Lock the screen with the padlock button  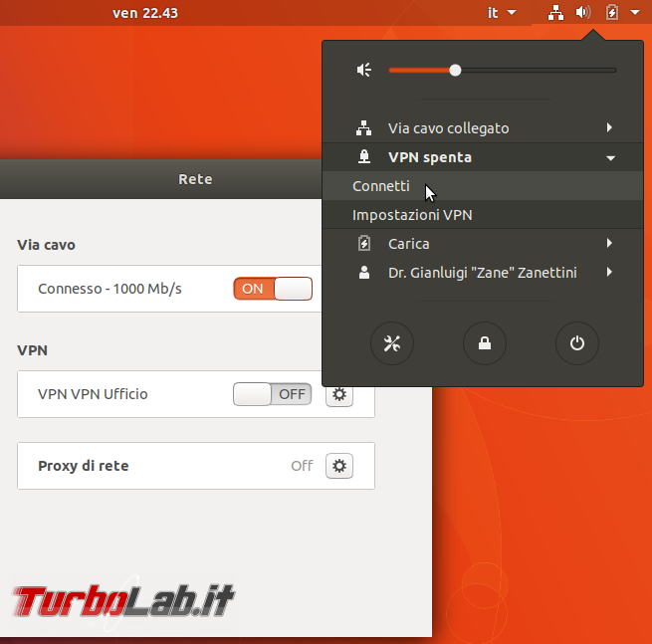[485, 343]
